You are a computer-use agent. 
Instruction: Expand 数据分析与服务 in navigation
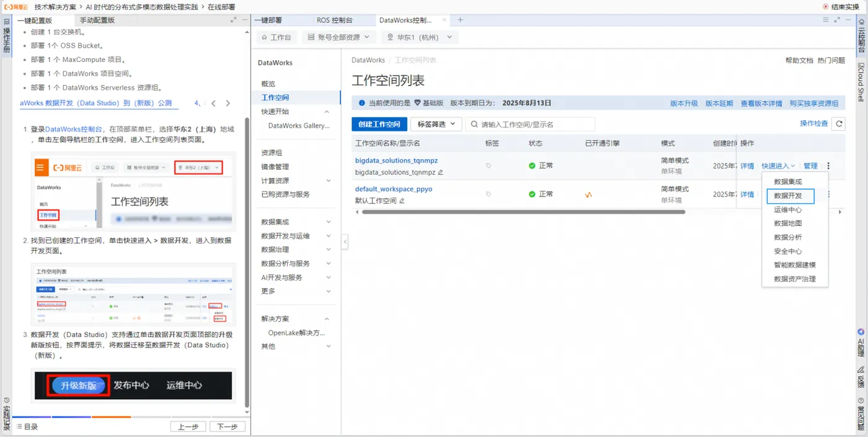(328, 263)
